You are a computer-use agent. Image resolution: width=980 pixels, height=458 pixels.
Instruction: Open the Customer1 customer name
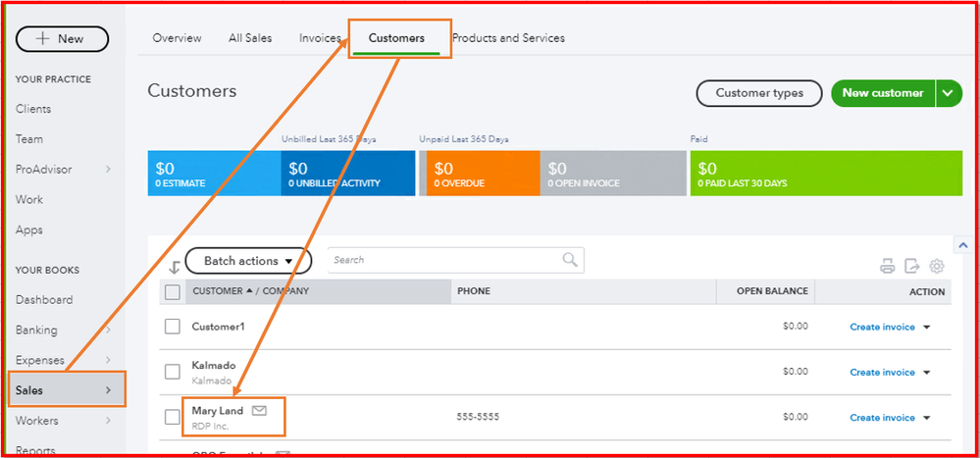[218, 327]
